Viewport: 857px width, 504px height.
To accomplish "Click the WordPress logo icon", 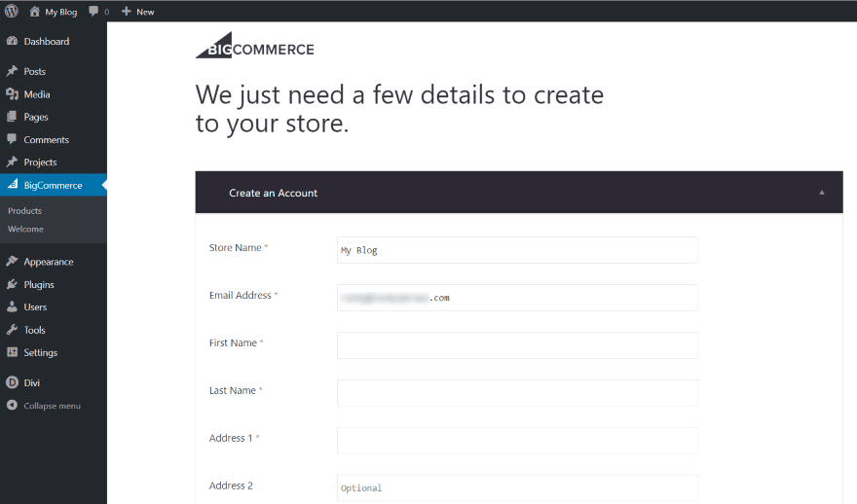I will (x=12, y=12).
